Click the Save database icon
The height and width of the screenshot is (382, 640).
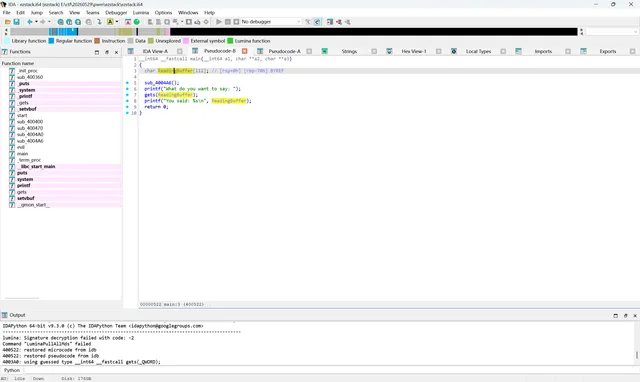pyautogui.click(x=16, y=22)
